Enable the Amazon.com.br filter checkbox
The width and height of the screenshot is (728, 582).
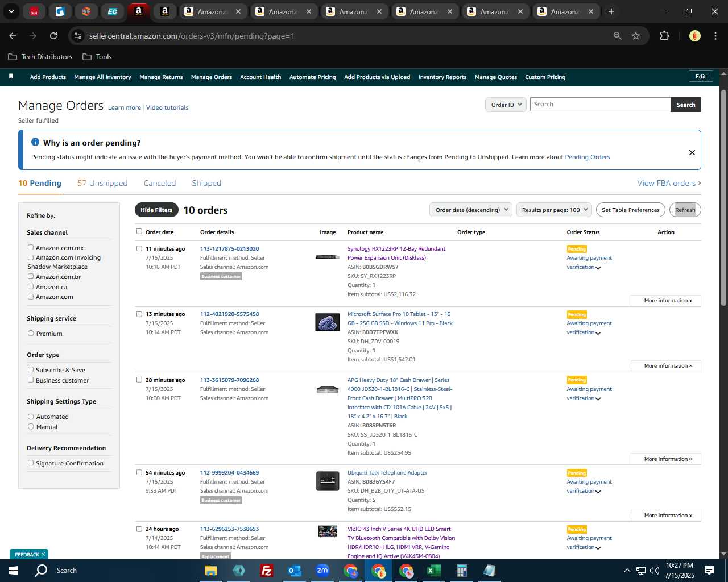(x=31, y=276)
